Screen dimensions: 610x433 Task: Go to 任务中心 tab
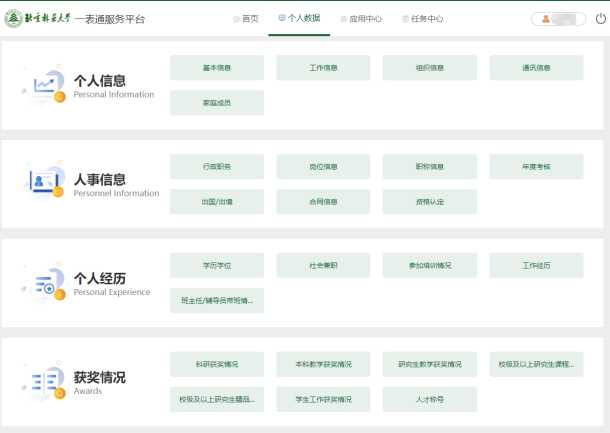pos(423,19)
